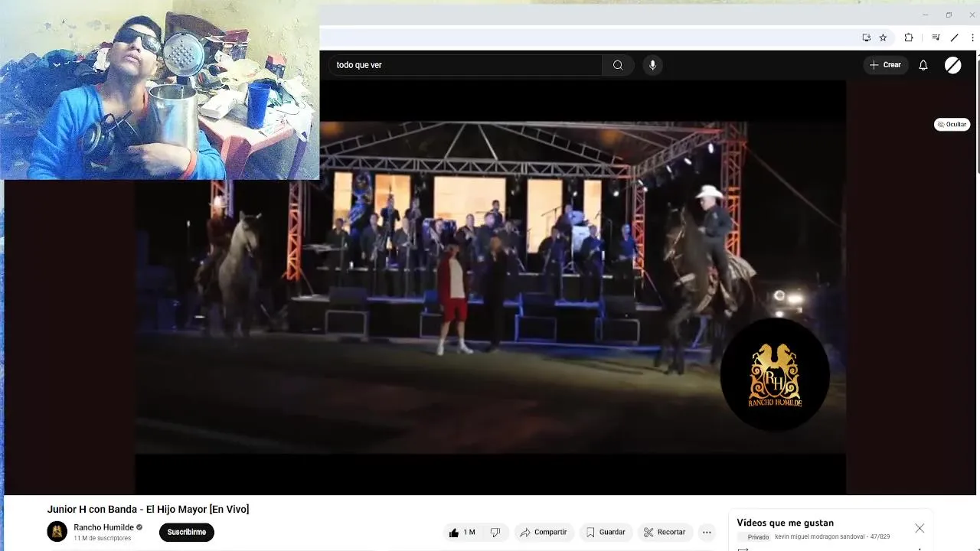Restore down the browser window

(949, 15)
